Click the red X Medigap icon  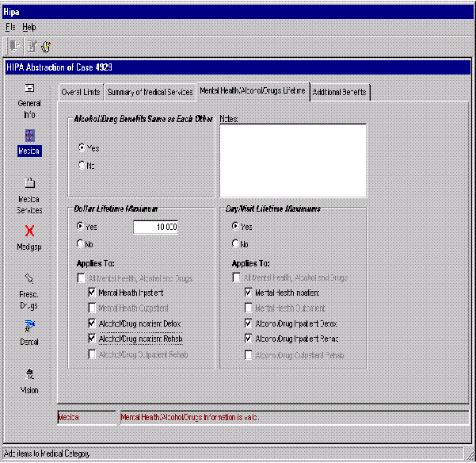click(x=29, y=231)
